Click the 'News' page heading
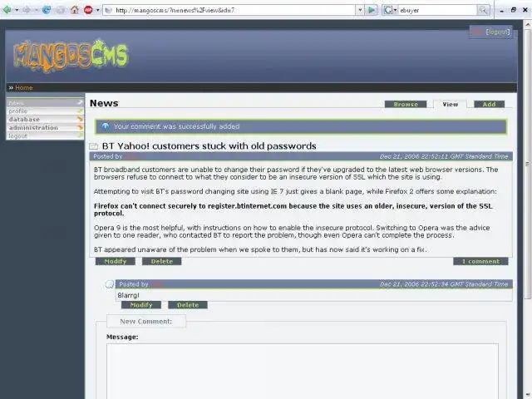532x399 pixels. (104, 103)
